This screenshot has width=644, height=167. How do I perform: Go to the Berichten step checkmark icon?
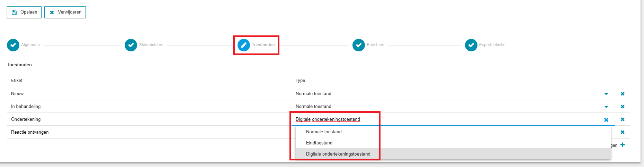click(359, 45)
